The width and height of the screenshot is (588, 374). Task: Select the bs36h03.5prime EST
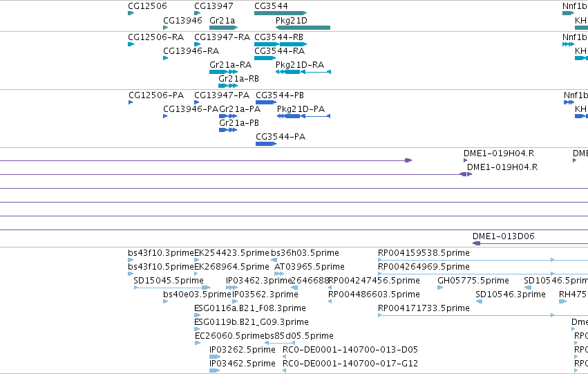274,260
